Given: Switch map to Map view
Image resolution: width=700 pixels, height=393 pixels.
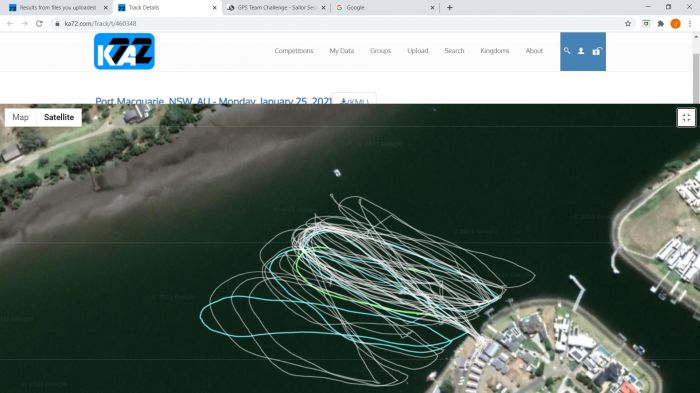Looking at the screenshot, I should (x=21, y=117).
